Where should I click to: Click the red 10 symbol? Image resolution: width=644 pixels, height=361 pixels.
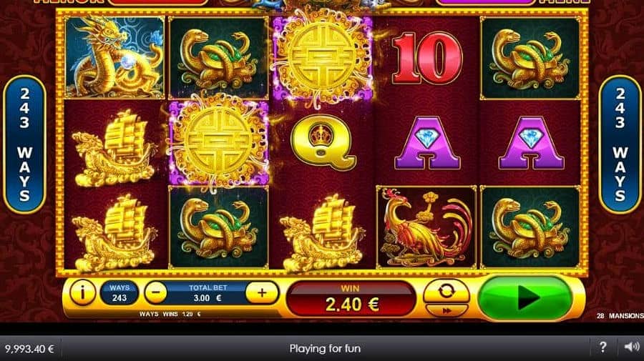click(x=426, y=58)
